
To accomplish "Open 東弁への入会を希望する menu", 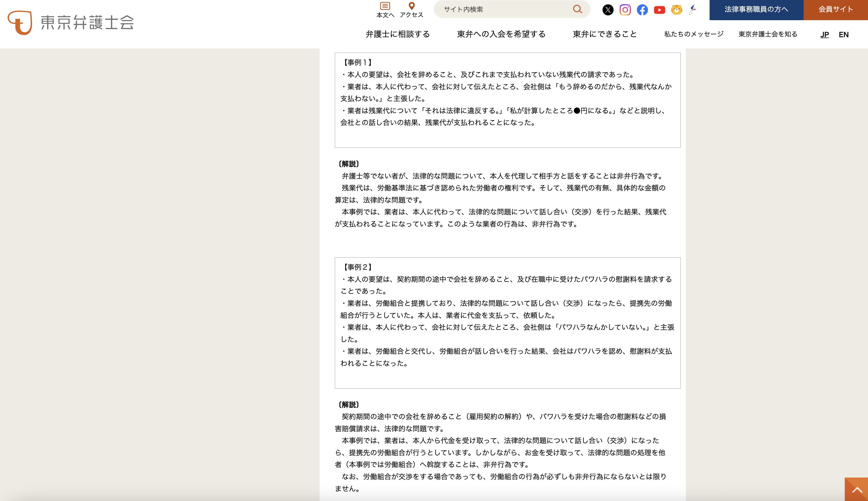I will pyautogui.click(x=501, y=34).
